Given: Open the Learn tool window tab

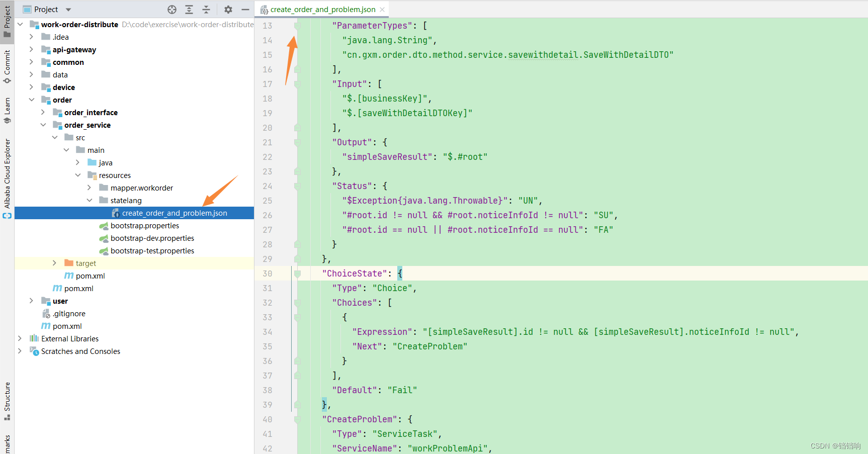Looking at the screenshot, I should tap(7, 111).
